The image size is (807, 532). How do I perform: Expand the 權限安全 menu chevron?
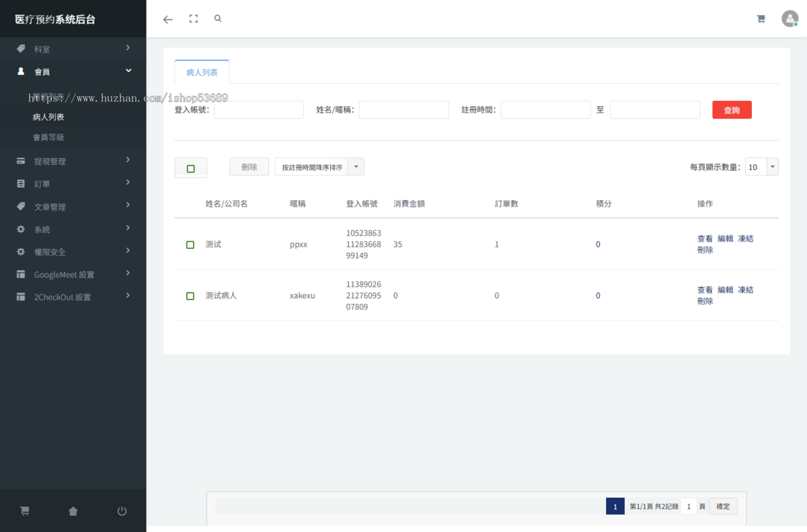(x=128, y=251)
